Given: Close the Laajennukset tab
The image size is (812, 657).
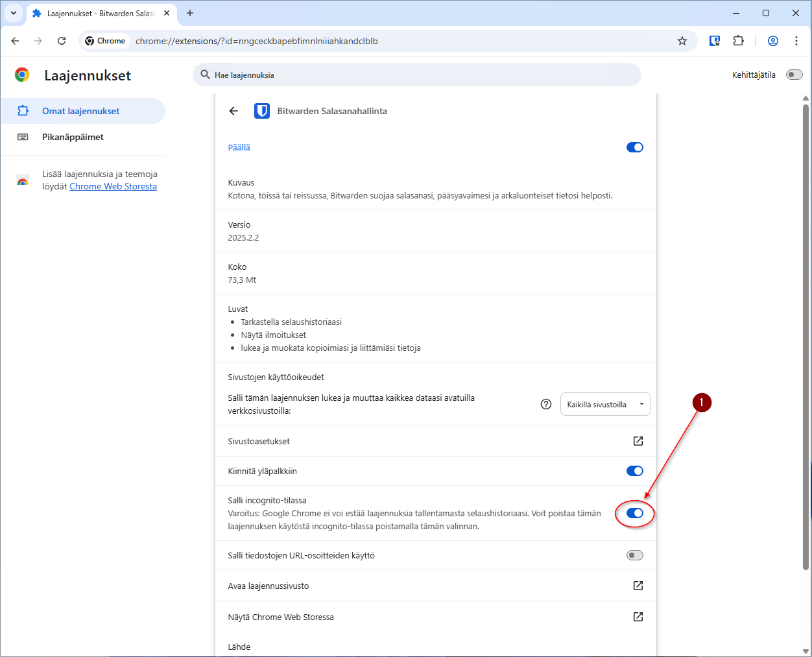Looking at the screenshot, I should coord(167,13).
